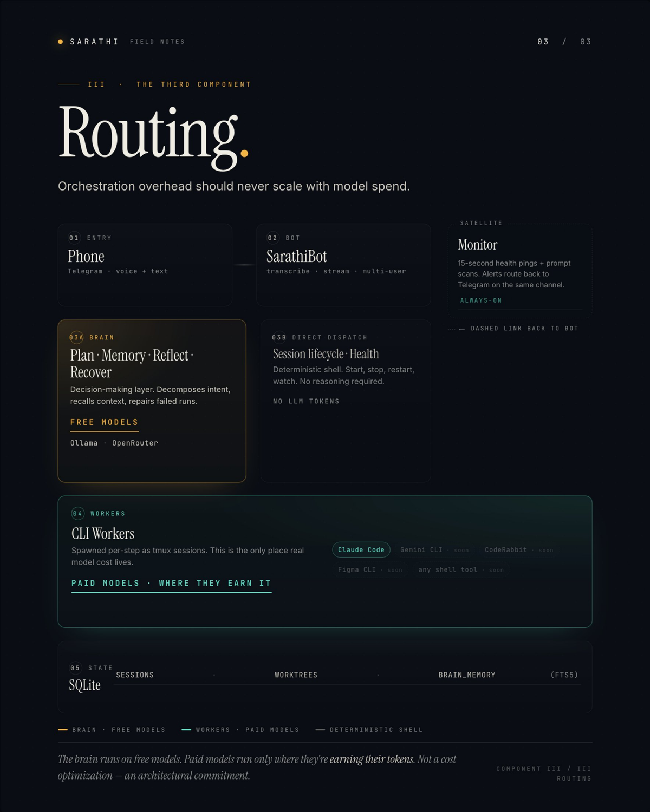Click teal legend swatch for WORKERS

click(x=186, y=730)
